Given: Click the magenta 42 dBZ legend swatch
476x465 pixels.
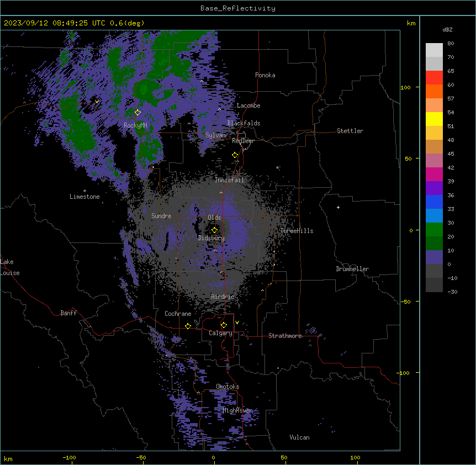Looking at the screenshot, I should (x=434, y=174).
